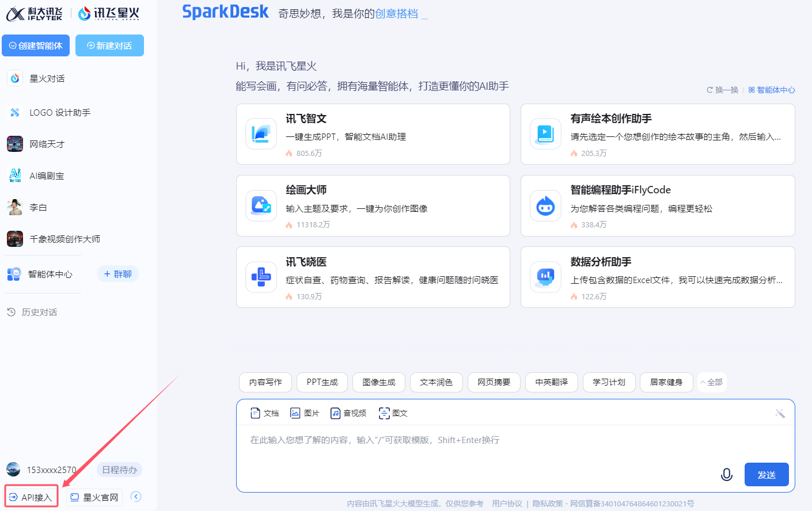This screenshot has width=812, height=511.
Task: Click the 发送 send button
Action: click(x=767, y=475)
